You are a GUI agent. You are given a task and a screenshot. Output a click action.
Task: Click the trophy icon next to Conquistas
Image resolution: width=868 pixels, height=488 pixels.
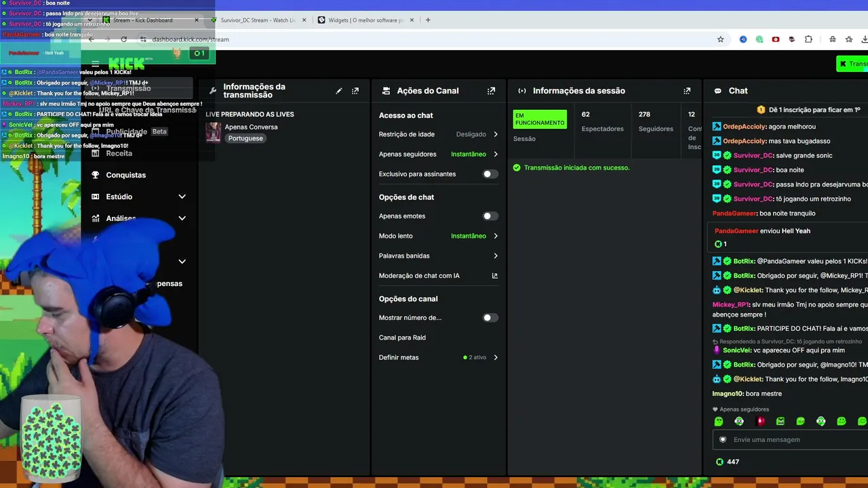click(x=96, y=175)
